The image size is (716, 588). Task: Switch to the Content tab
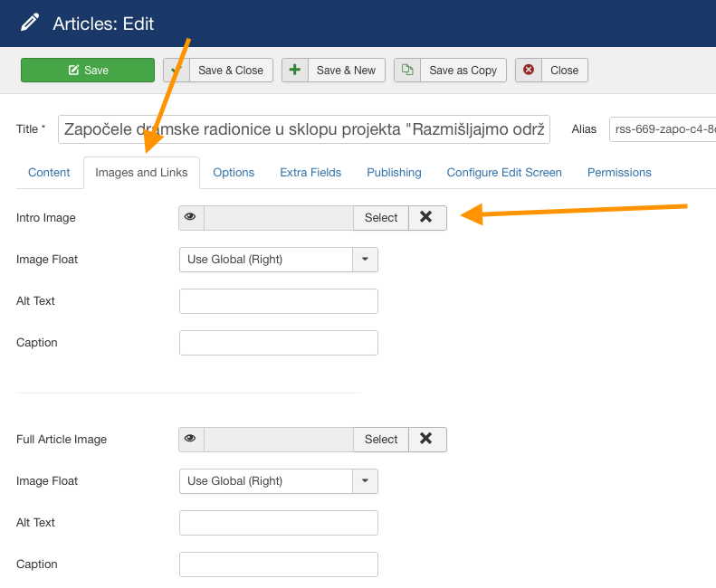(49, 173)
